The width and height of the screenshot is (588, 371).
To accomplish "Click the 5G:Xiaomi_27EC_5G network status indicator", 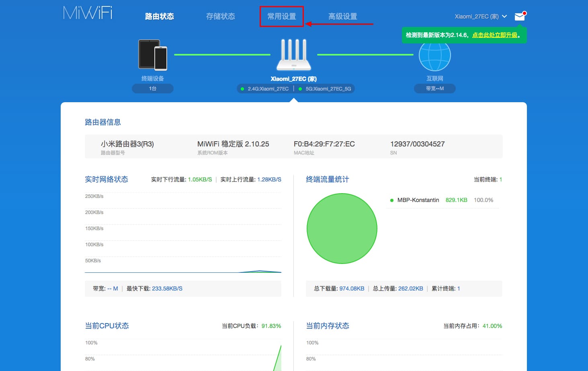I will click(326, 89).
